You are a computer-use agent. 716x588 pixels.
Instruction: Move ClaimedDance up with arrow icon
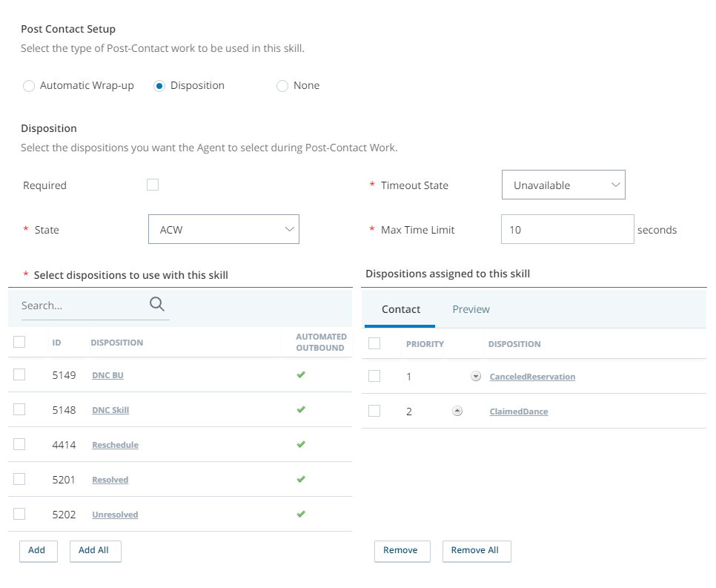[x=457, y=412]
